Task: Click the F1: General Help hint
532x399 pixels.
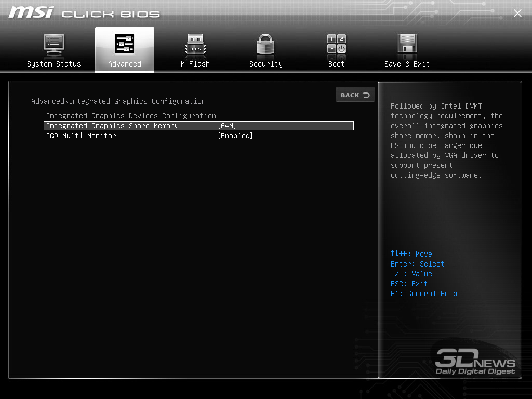Action: pos(423,294)
